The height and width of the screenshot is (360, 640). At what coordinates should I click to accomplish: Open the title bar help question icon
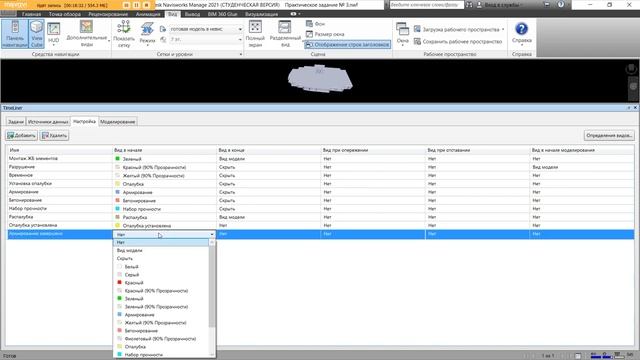pyautogui.click(x=561, y=4)
